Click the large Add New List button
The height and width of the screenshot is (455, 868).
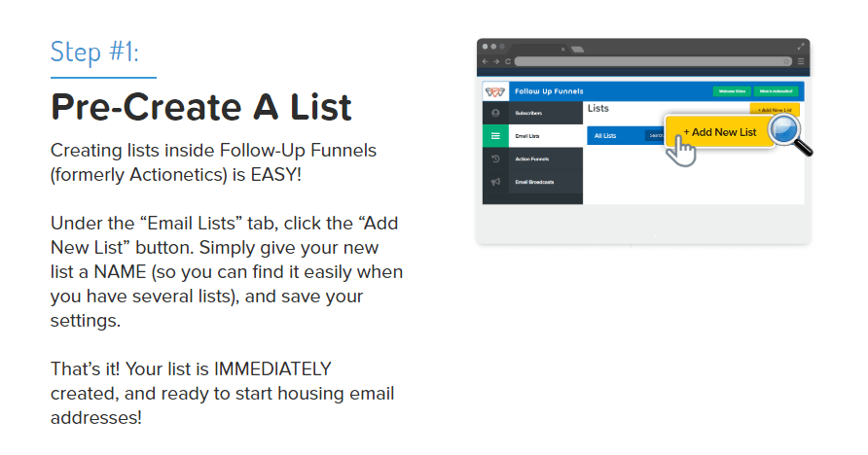coord(719,132)
